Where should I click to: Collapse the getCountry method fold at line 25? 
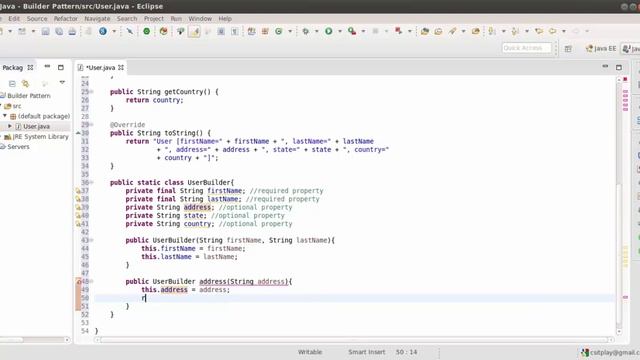coord(92,92)
